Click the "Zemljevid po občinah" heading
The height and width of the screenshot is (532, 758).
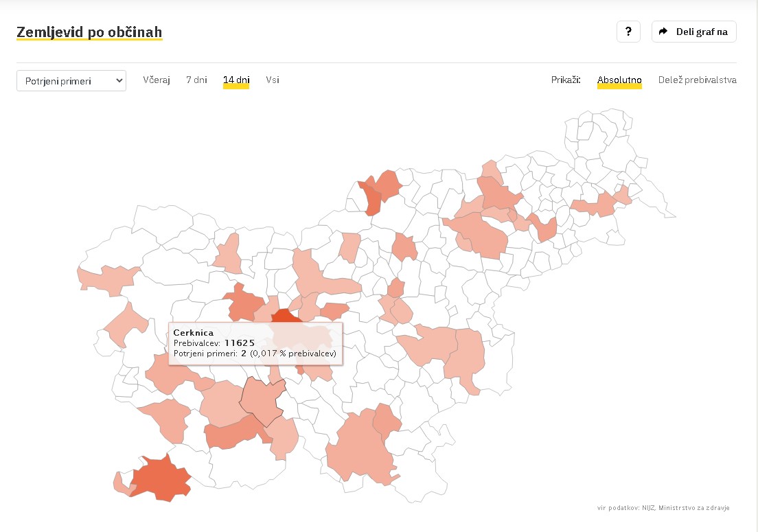pyautogui.click(x=89, y=32)
